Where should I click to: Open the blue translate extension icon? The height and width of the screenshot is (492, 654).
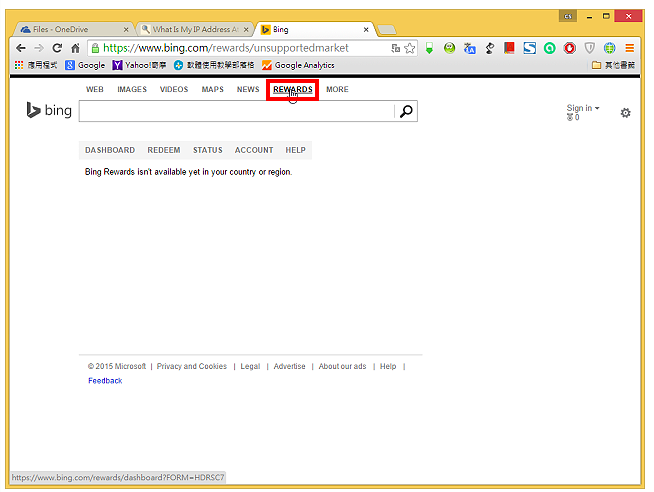coord(469,48)
